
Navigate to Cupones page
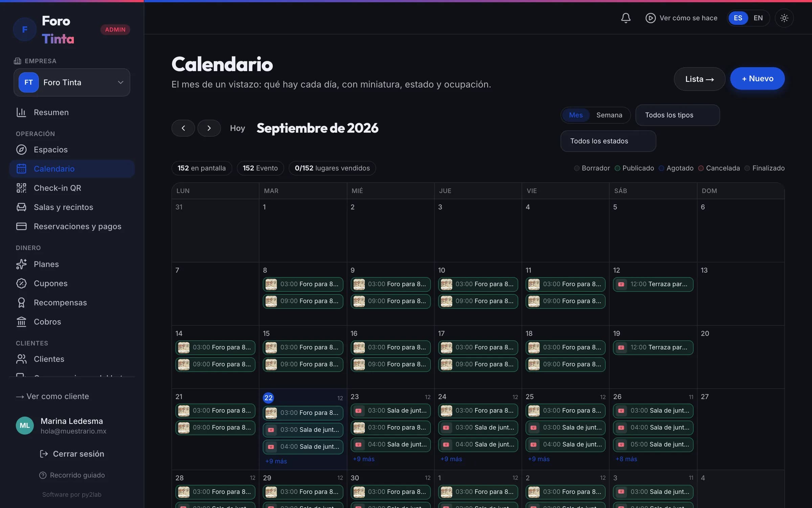(72, 283)
